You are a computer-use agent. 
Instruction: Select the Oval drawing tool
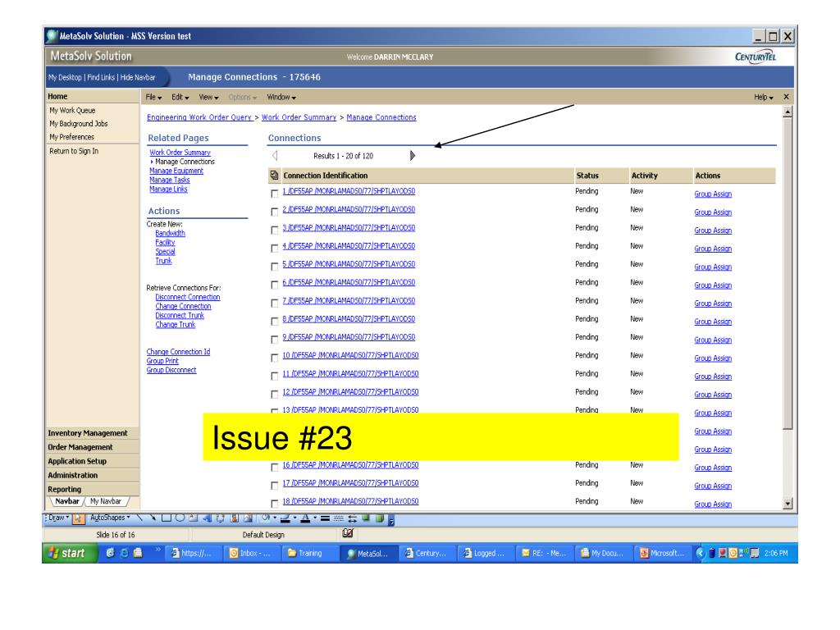pos(180,518)
